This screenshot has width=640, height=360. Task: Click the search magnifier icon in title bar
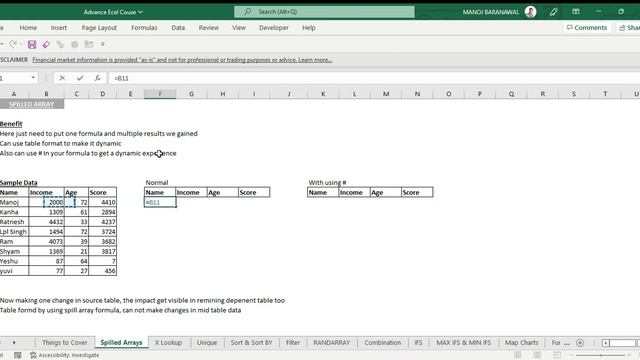(x=247, y=12)
